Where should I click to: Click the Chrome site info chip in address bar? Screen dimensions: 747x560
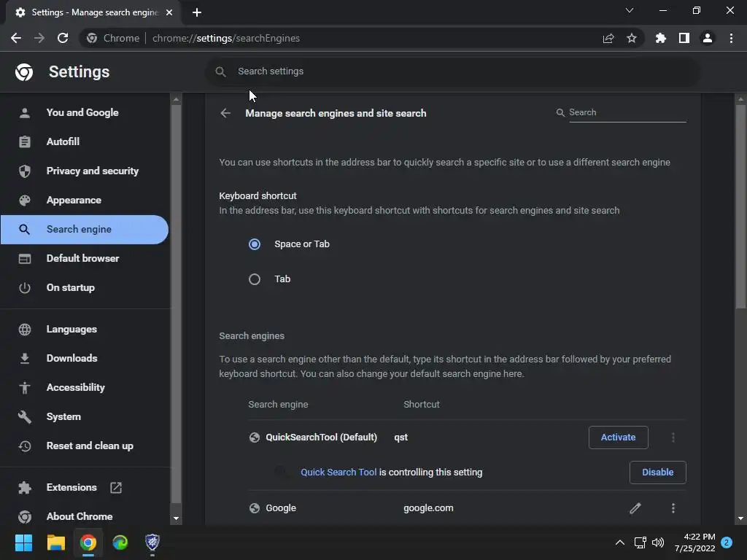point(113,38)
